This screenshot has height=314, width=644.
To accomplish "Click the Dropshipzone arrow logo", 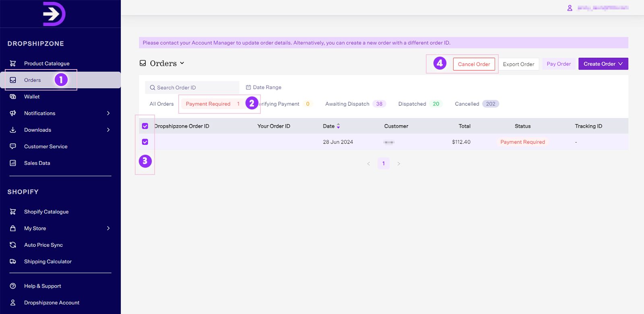I will click(x=54, y=14).
